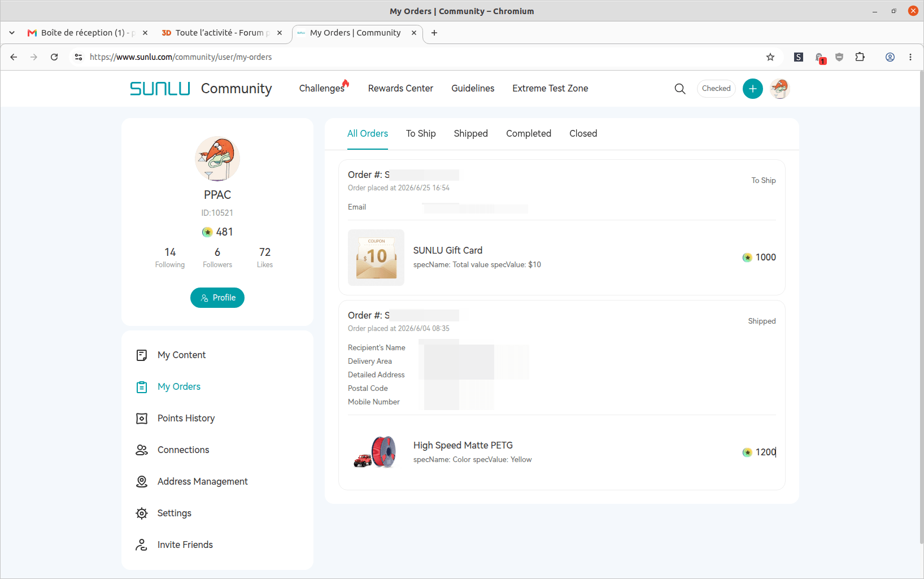Click the PPAC profile avatar picture

coord(217,159)
